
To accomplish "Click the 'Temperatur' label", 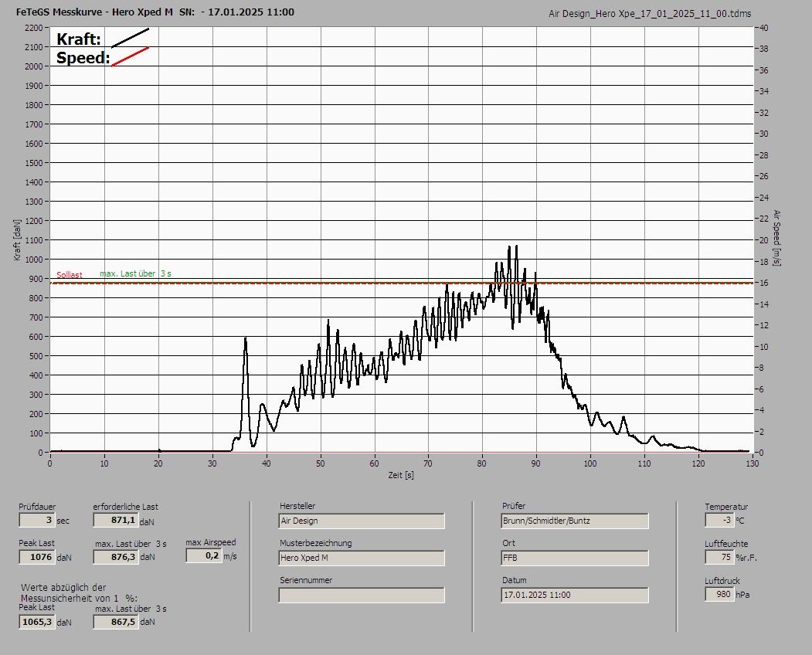I will (726, 507).
